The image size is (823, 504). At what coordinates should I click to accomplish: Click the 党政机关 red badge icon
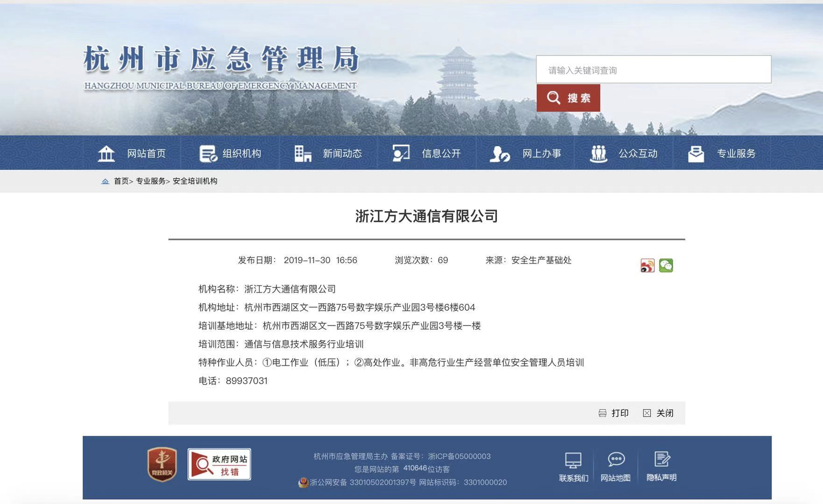point(162,464)
